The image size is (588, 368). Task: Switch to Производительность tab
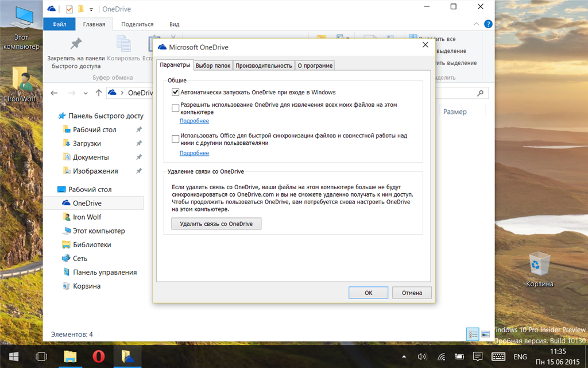coord(264,66)
